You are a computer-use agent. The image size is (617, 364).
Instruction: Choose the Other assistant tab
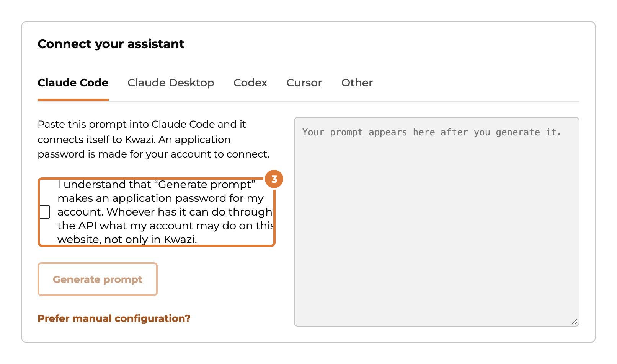tap(357, 83)
